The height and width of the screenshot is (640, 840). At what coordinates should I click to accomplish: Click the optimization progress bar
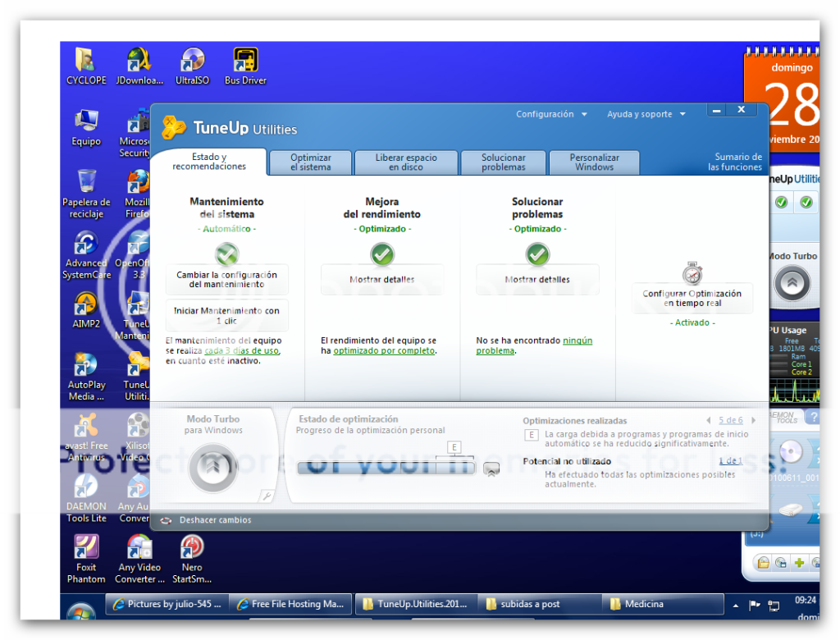point(386,468)
